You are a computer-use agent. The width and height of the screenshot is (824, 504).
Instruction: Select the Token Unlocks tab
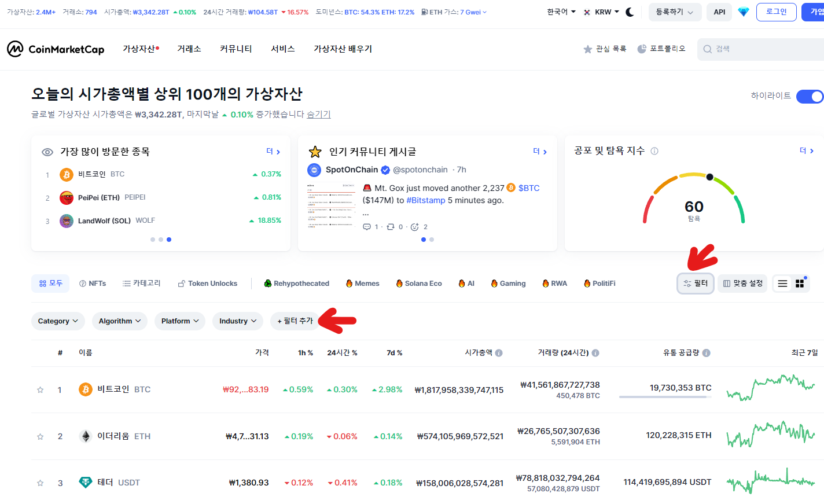tap(208, 284)
